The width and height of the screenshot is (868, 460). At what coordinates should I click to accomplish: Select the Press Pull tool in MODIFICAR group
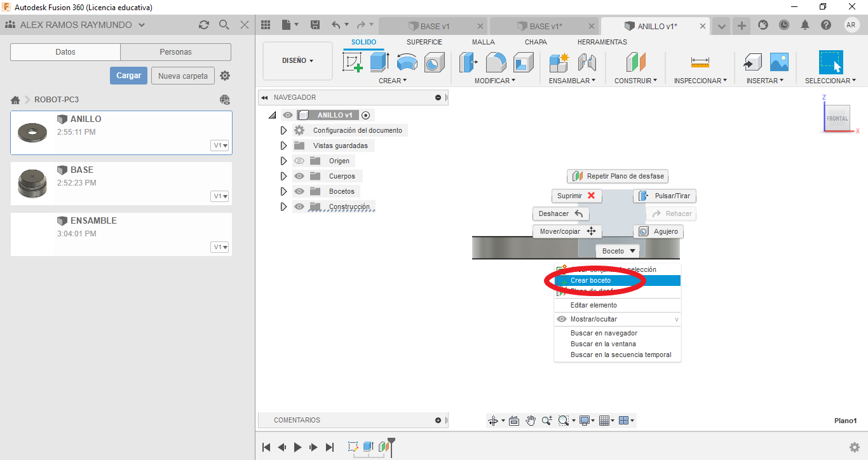pos(468,62)
